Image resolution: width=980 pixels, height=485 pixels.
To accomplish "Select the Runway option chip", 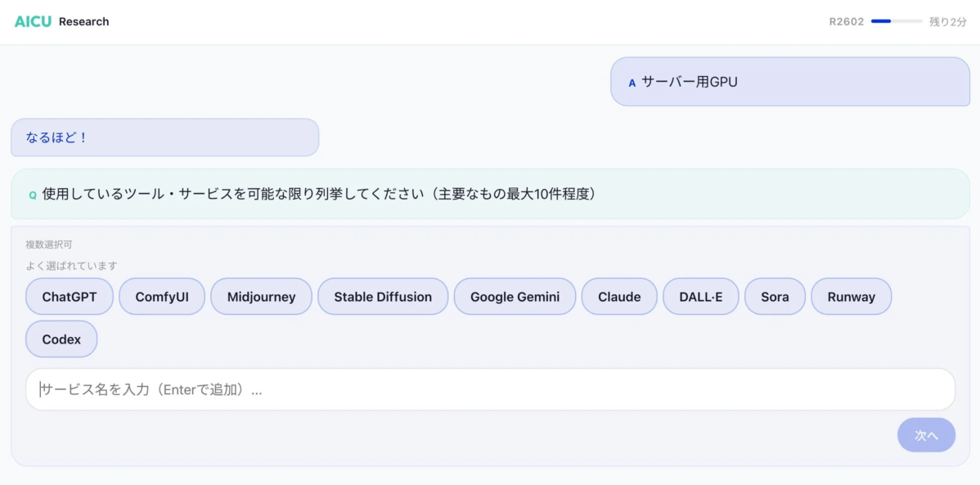I will (x=851, y=296).
